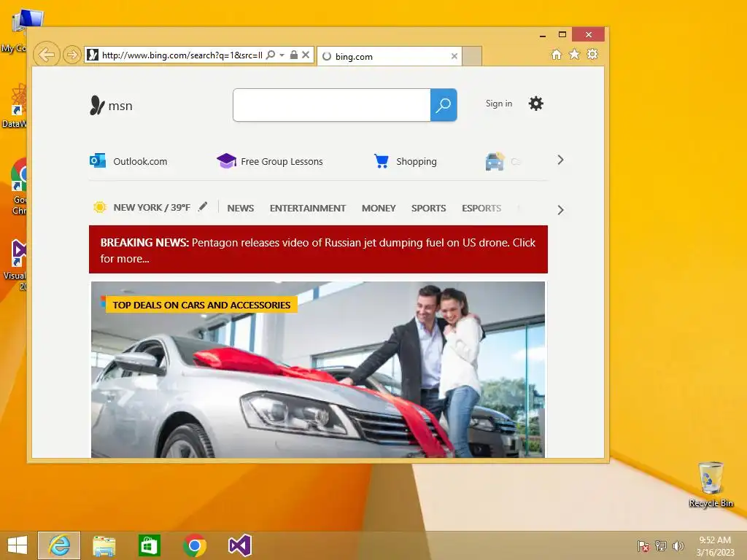747x560 pixels.
Task: Open the Free Group Lessons link
Action: pos(270,161)
